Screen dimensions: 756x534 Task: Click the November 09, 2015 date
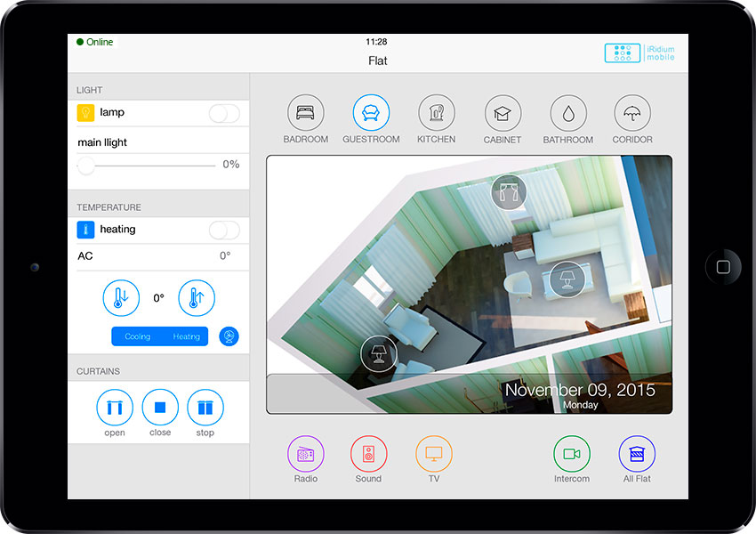click(580, 390)
